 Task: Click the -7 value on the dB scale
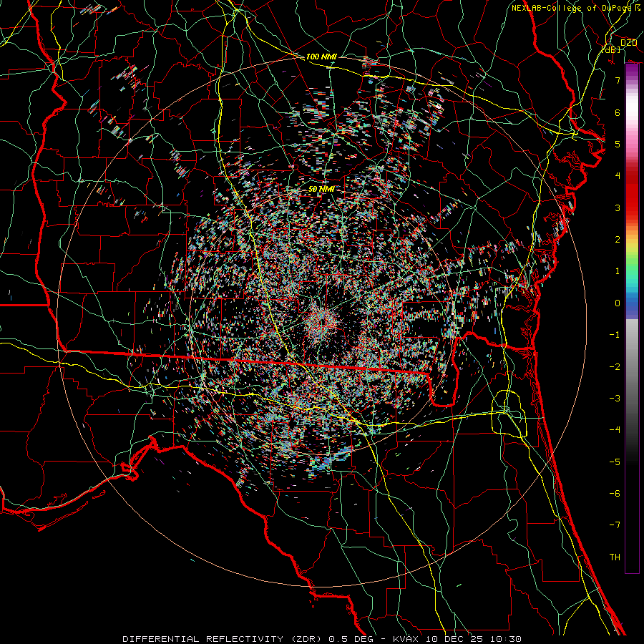(615, 525)
